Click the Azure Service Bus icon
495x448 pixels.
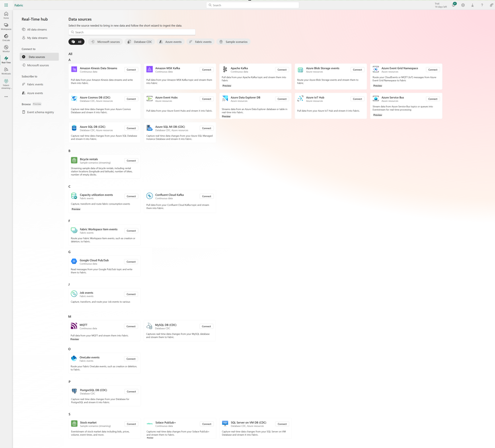376,99
